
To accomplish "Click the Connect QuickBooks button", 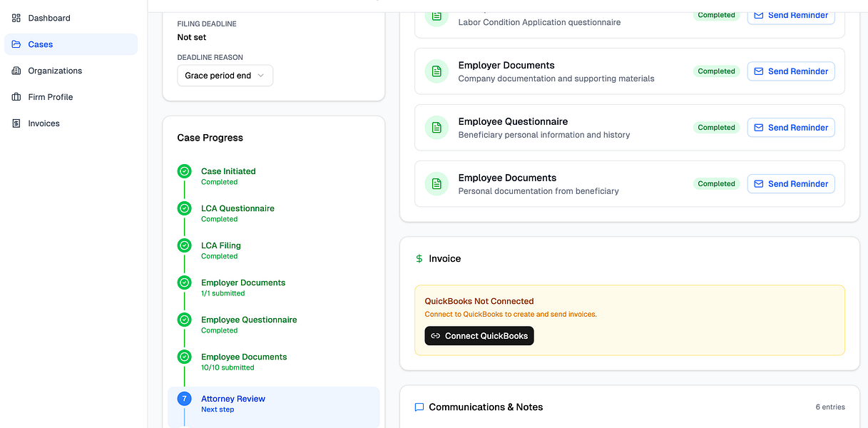I will click(479, 336).
